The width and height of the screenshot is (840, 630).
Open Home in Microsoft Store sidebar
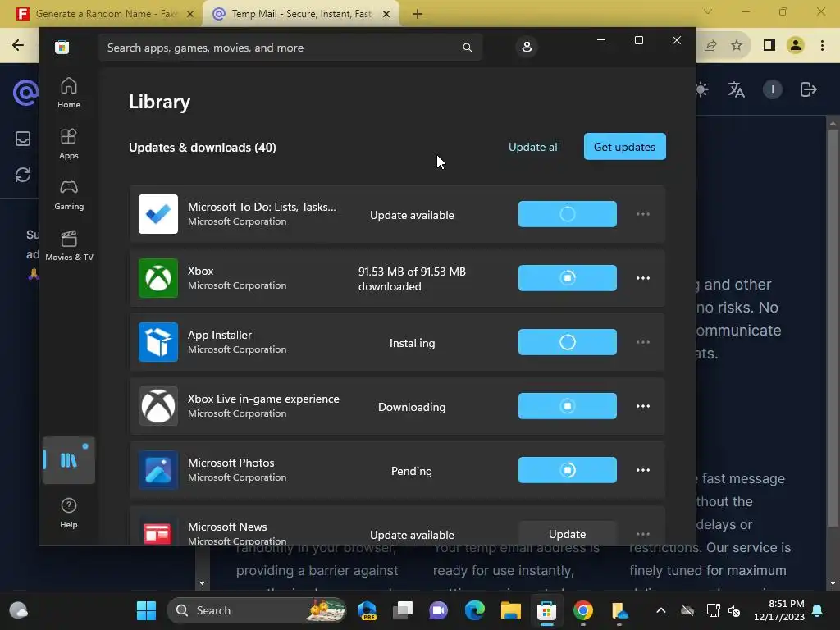(69, 94)
